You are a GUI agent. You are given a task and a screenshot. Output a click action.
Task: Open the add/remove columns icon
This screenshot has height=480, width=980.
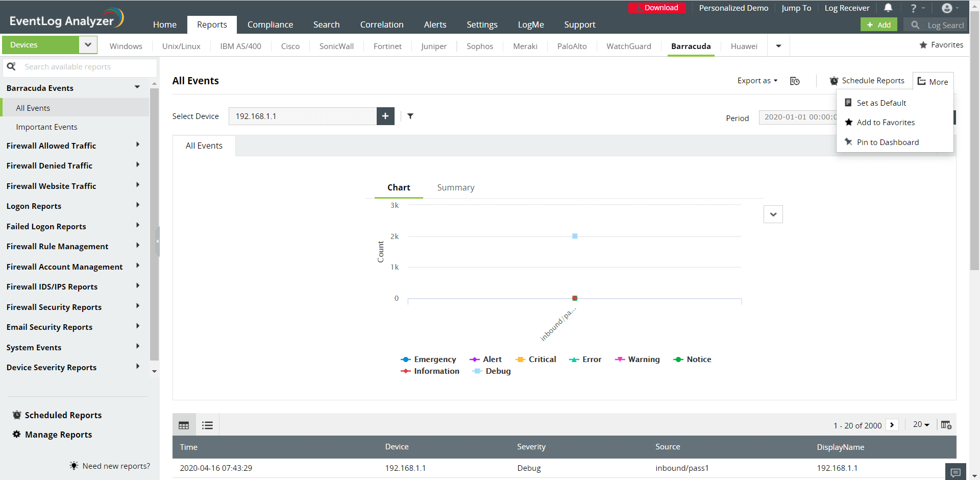(946, 425)
